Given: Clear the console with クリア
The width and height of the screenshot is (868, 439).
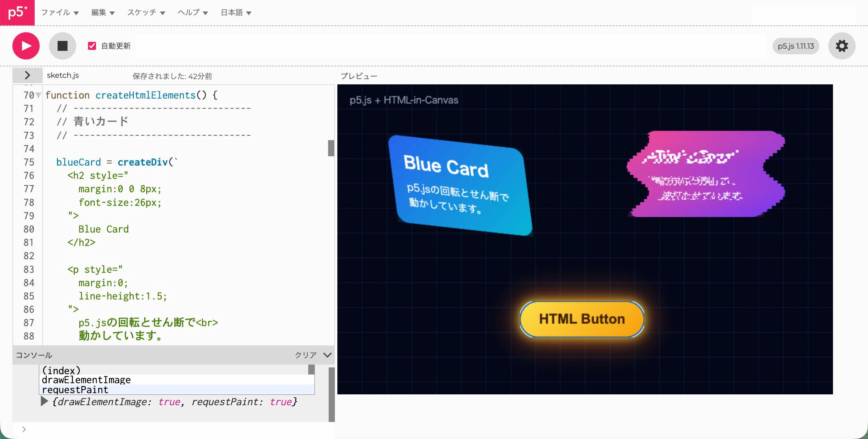Looking at the screenshot, I should click(x=306, y=355).
